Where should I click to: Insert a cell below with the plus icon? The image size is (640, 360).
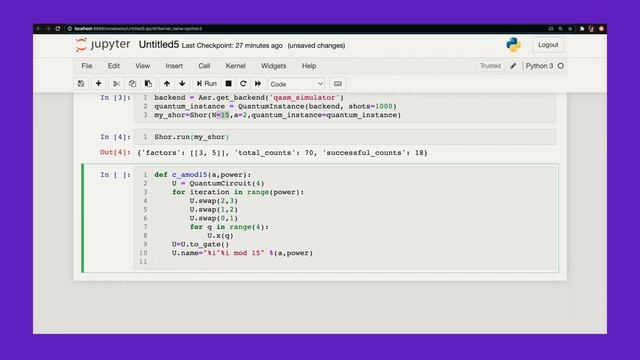pos(98,84)
